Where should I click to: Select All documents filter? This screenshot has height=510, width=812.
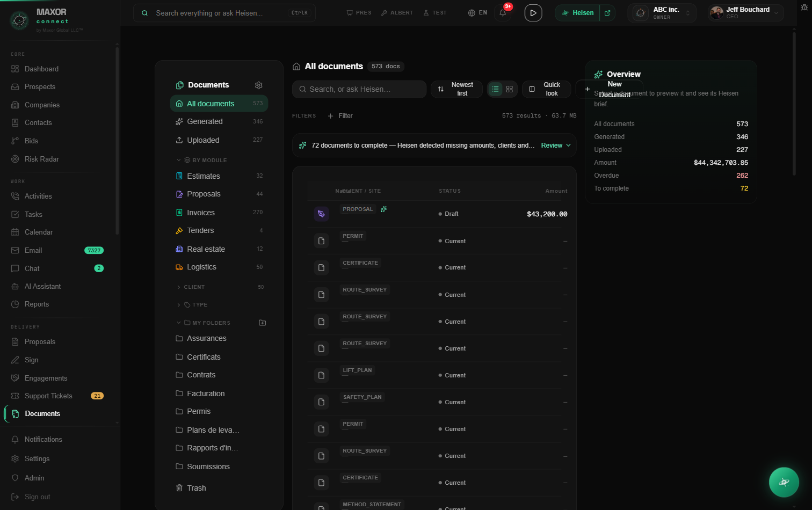219,104
